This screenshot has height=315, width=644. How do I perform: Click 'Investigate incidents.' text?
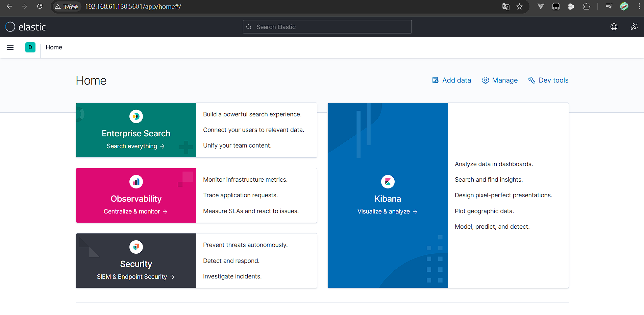pyautogui.click(x=232, y=276)
